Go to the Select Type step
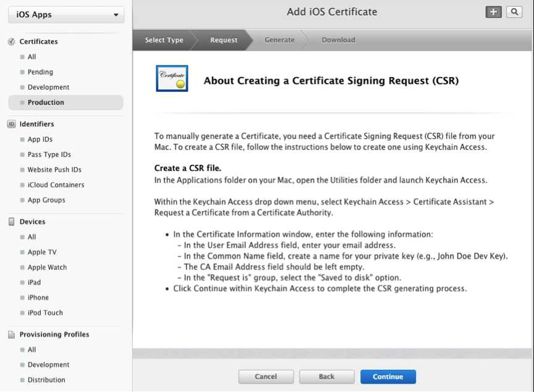 tap(164, 40)
